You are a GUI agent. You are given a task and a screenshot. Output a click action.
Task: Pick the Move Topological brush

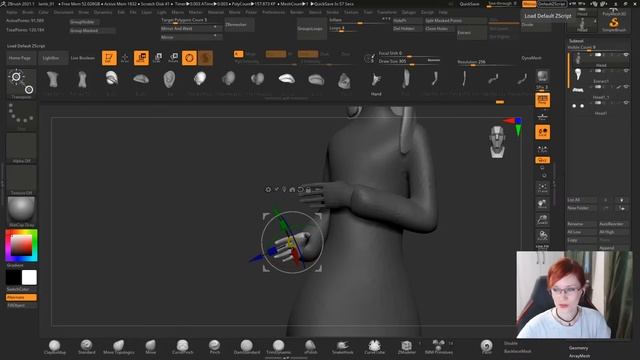118,347
